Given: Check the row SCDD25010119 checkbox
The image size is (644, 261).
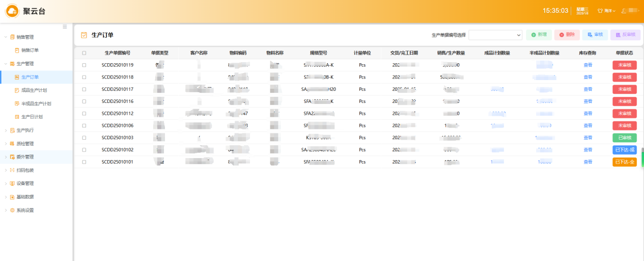Looking at the screenshot, I should point(84,65).
